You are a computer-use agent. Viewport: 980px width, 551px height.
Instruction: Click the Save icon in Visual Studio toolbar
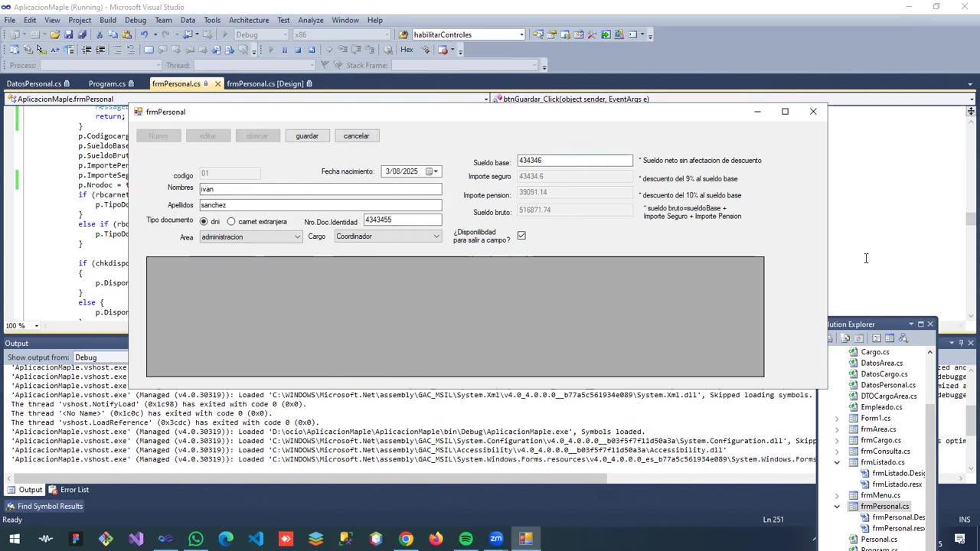tap(69, 34)
